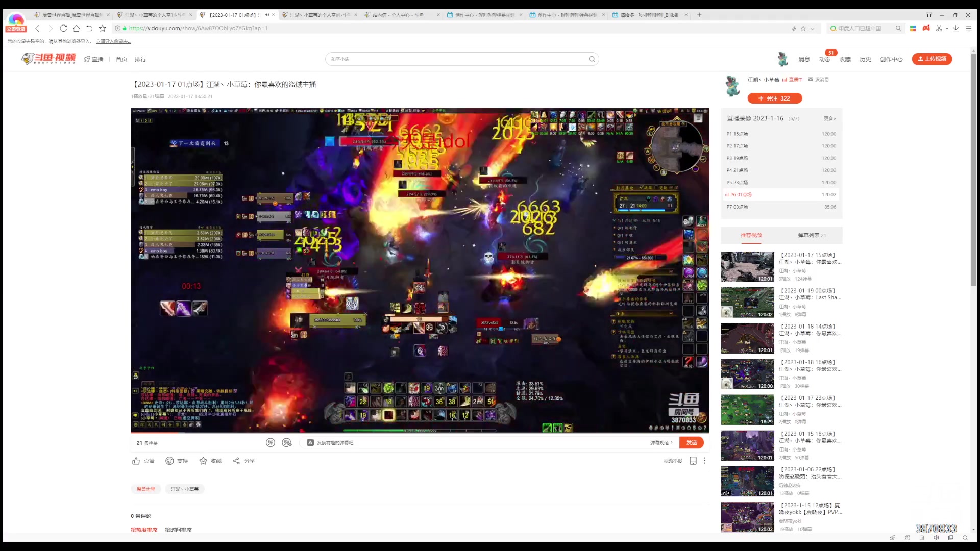980x551 pixels.
Task: Sort comments by 按热度排序
Action: click(144, 530)
